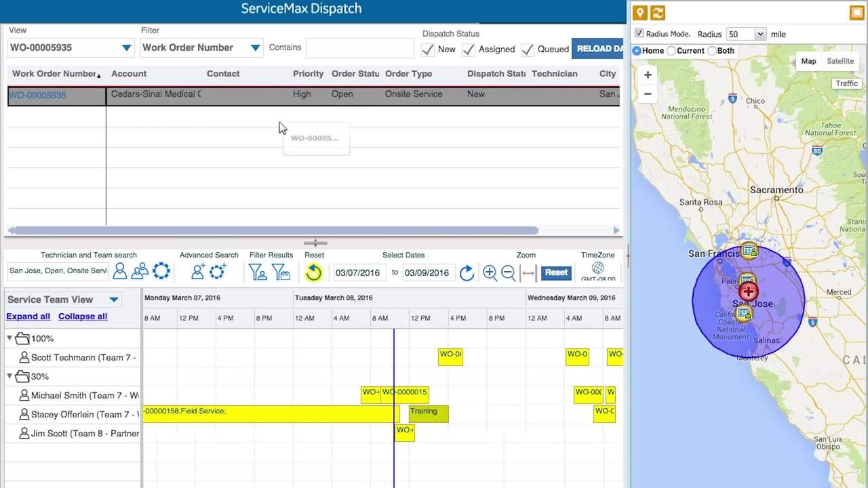Zoom out on the map with minus
This screenshot has width=868, height=488.
point(648,94)
